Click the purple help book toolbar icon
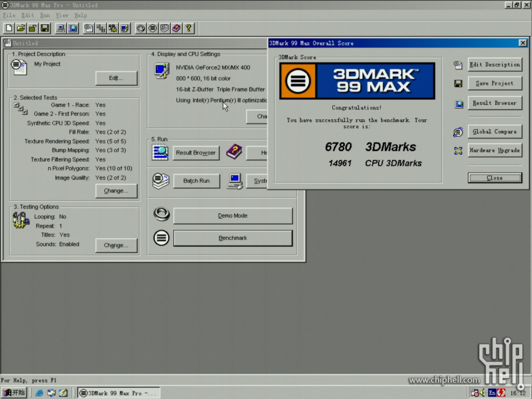This screenshot has height=399, width=532. point(176,28)
